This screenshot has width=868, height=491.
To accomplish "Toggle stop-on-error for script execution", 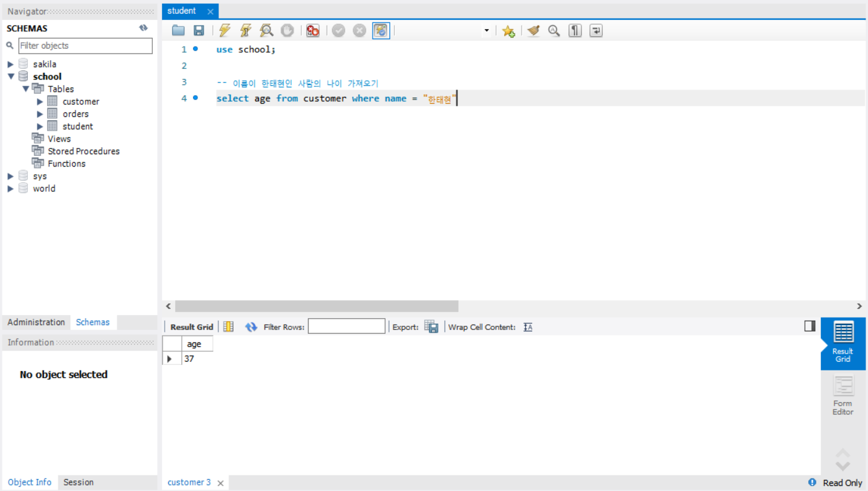I will 313,30.
